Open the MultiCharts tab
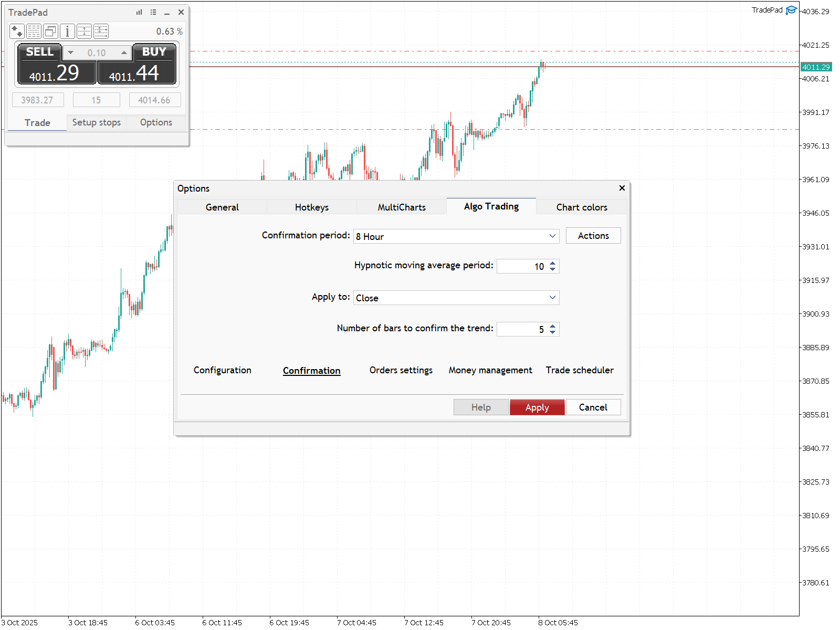The width and height of the screenshot is (840, 630). [x=402, y=207]
